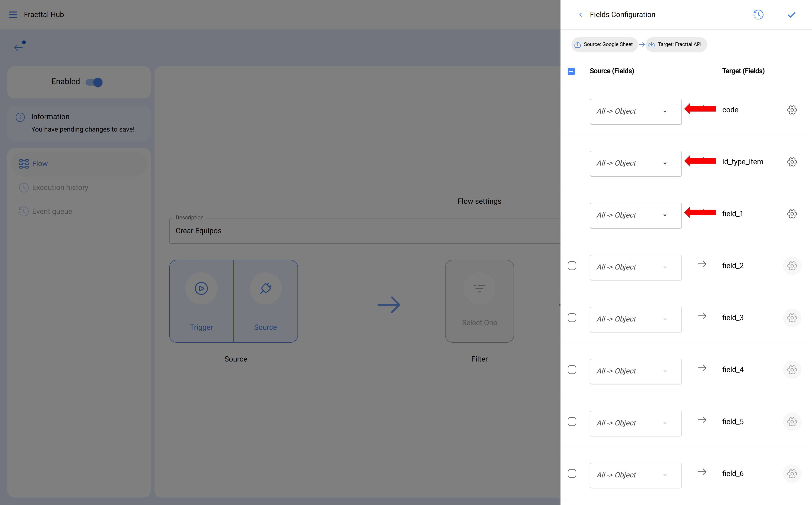The width and height of the screenshot is (812, 505).
Task: Click the select-all checkbox under Source chips
Action: pyautogui.click(x=571, y=71)
